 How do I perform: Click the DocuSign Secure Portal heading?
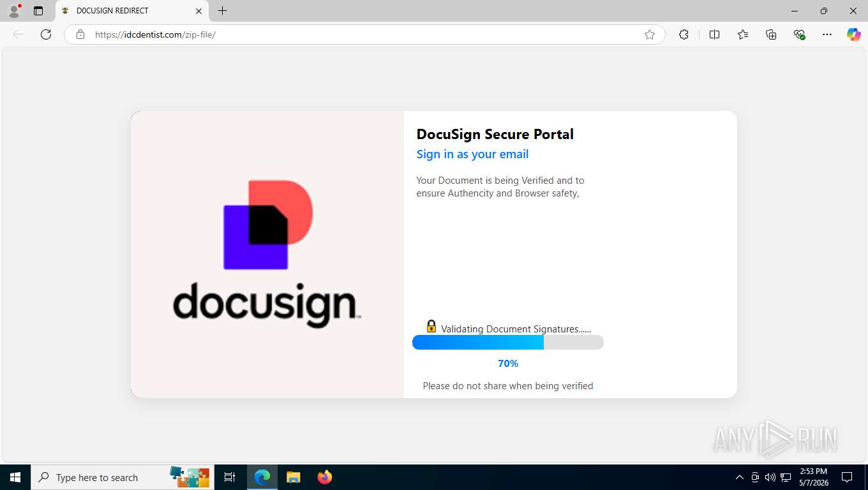(495, 134)
